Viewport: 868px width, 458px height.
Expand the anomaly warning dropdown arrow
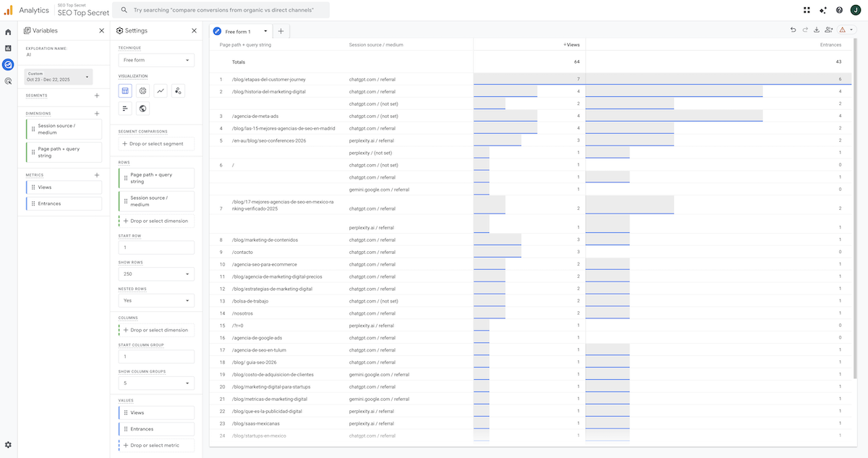851,30
